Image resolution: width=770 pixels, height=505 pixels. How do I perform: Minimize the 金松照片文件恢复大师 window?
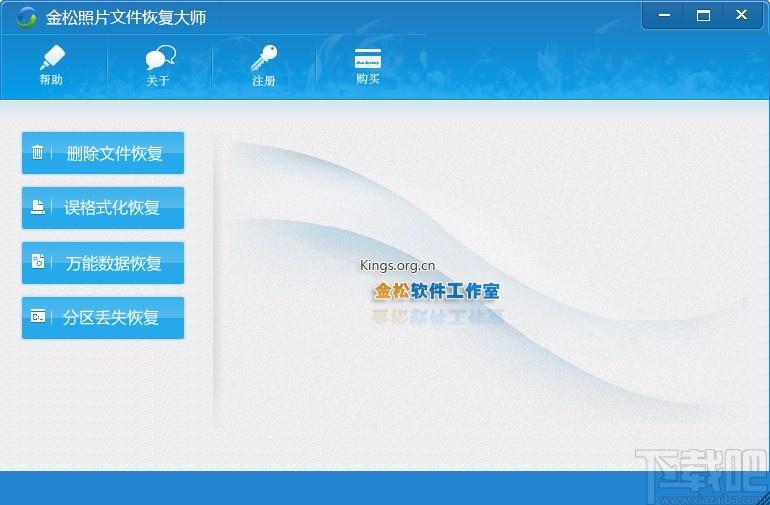(x=664, y=16)
